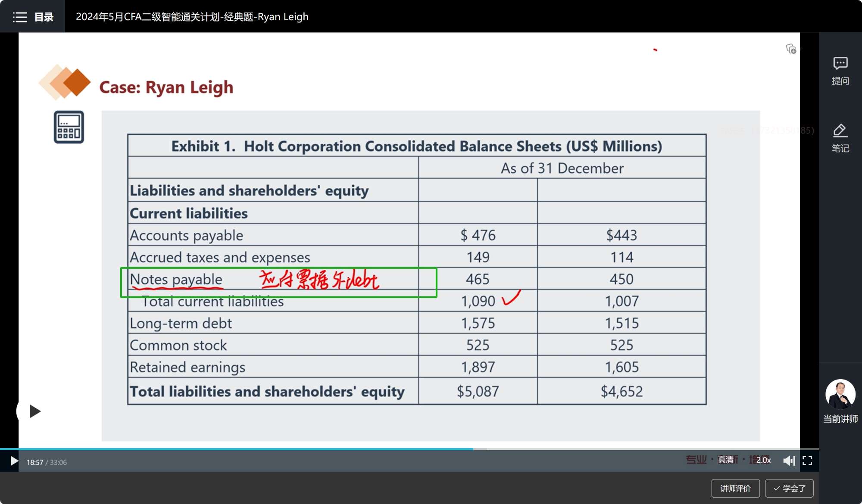Click the course title Ryan Leigh header
The height and width of the screenshot is (504, 862).
192,17
